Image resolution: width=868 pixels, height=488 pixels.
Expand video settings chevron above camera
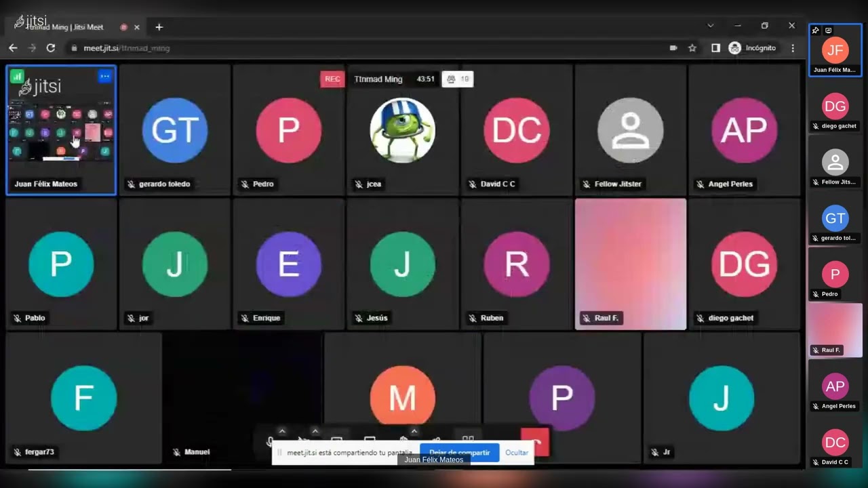(315, 431)
